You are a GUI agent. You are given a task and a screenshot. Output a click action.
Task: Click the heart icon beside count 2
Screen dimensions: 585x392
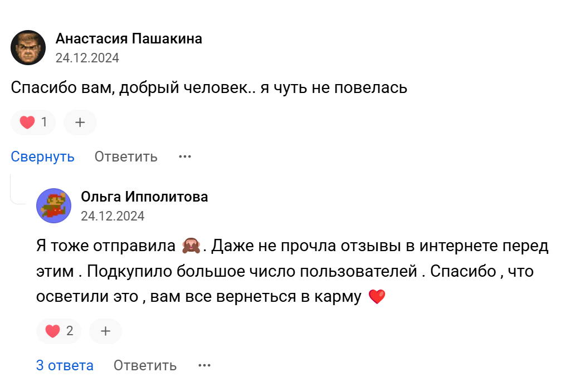[52, 331]
